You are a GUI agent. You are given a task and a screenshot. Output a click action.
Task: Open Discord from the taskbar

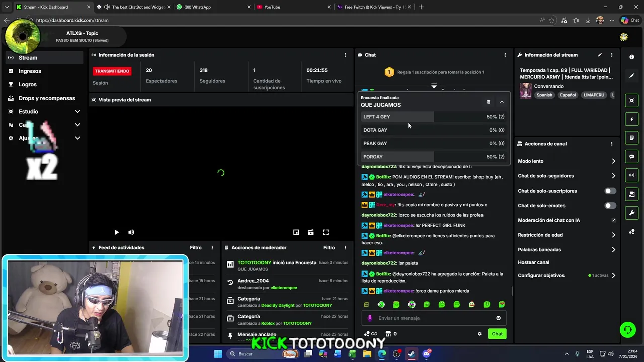[427, 354]
